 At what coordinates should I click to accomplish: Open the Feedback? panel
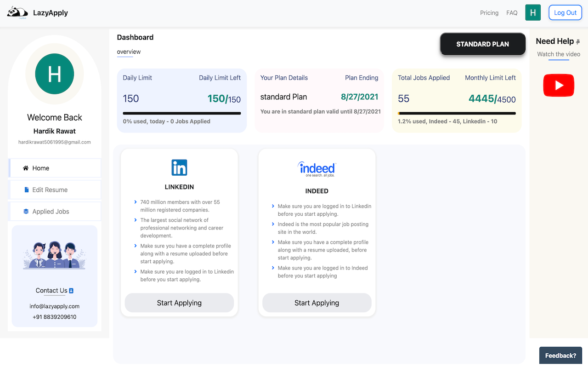tap(560, 355)
